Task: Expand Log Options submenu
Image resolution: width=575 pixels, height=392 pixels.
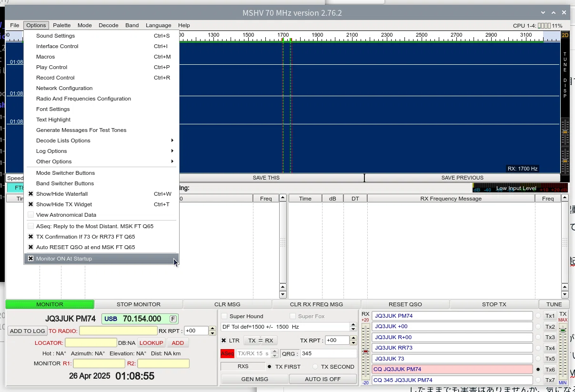Action: (x=101, y=151)
